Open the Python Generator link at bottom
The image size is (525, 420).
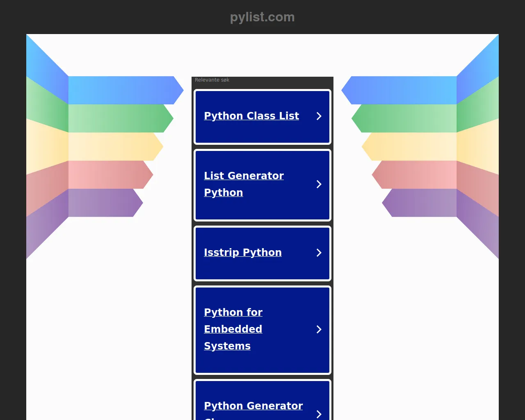click(x=253, y=406)
